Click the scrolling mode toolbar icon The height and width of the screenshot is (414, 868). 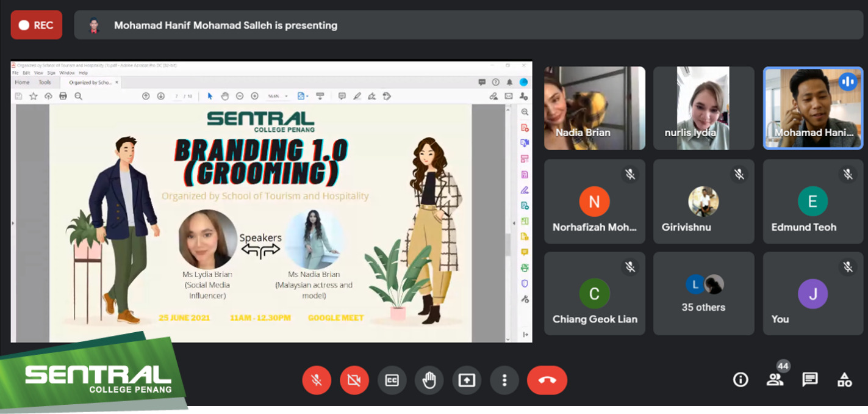pos(320,96)
